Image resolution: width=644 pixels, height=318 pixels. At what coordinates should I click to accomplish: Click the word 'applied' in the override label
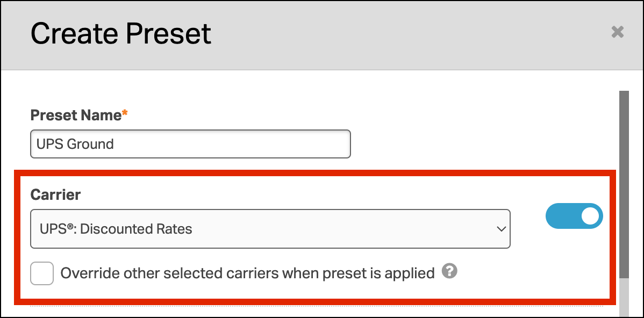[x=410, y=273]
